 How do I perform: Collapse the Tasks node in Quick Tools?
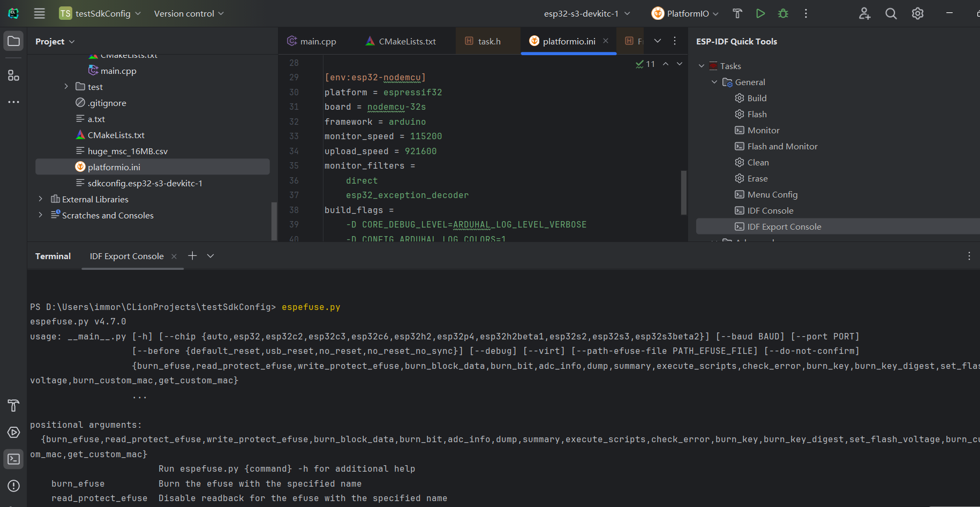pos(702,66)
